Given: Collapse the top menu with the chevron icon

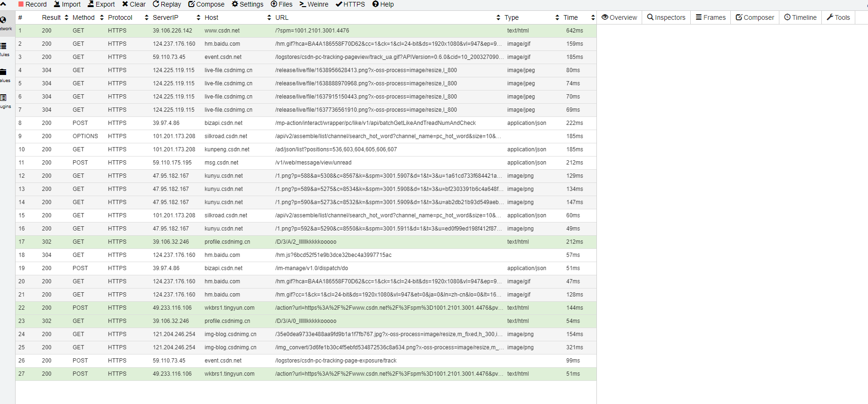Looking at the screenshot, I should click(3, 4).
